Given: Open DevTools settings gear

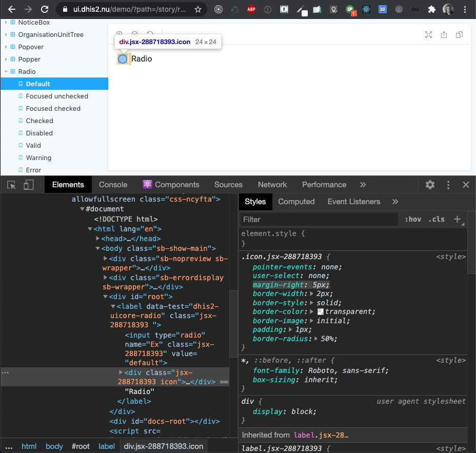Looking at the screenshot, I should pos(430,185).
